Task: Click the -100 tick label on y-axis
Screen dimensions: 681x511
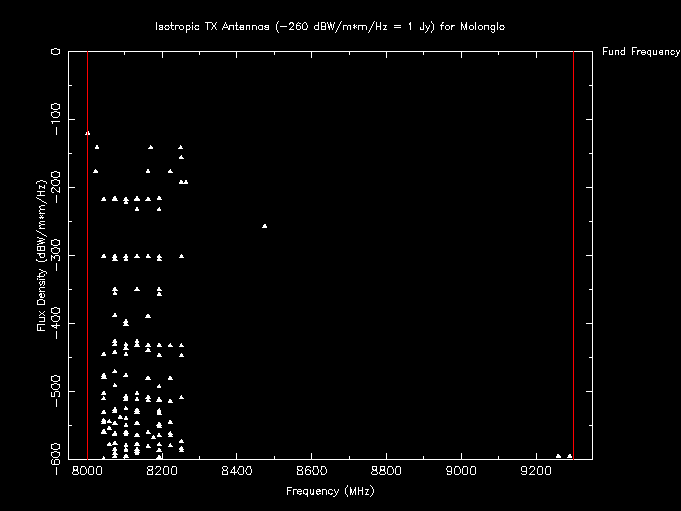Action: pos(58,119)
